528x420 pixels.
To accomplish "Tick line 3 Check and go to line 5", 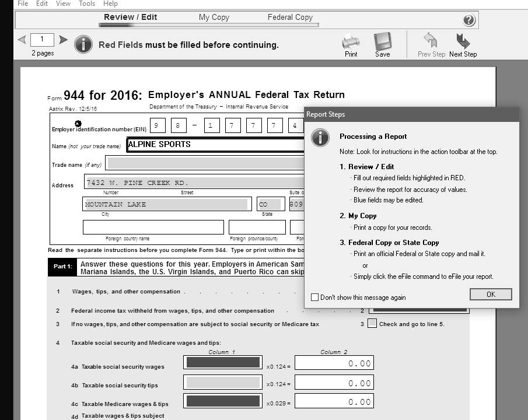I will point(372,324).
